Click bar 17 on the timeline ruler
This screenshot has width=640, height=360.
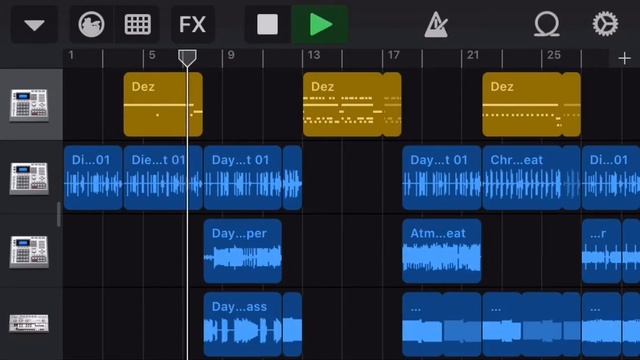(393, 56)
